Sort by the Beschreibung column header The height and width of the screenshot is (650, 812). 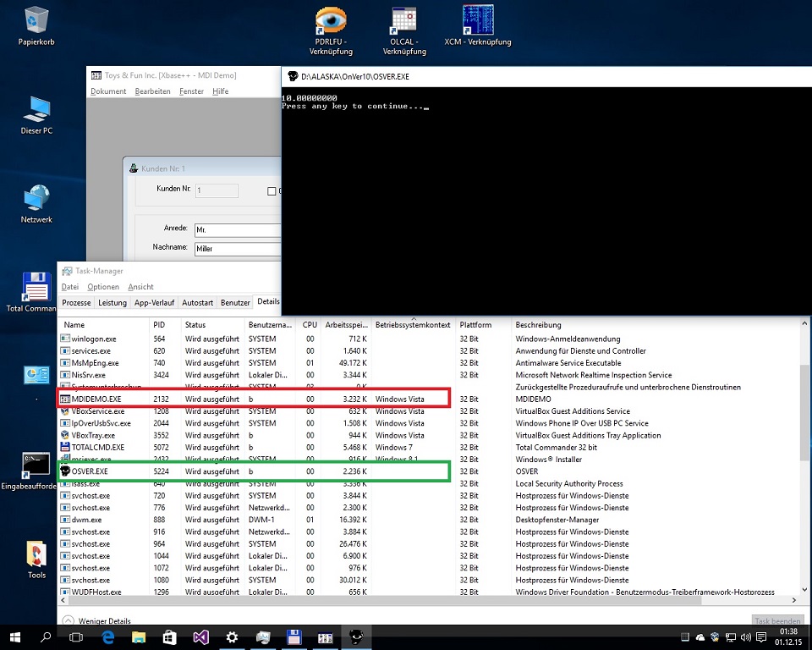pyautogui.click(x=655, y=325)
